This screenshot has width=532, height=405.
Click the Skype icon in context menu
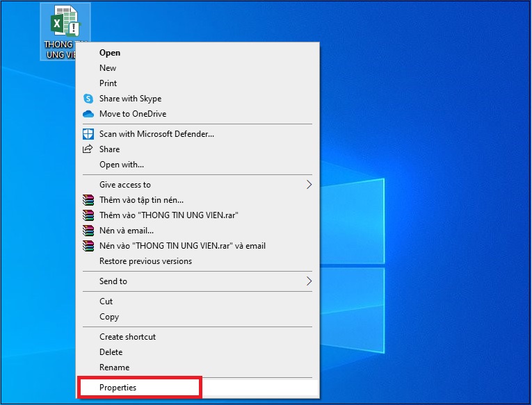point(88,99)
